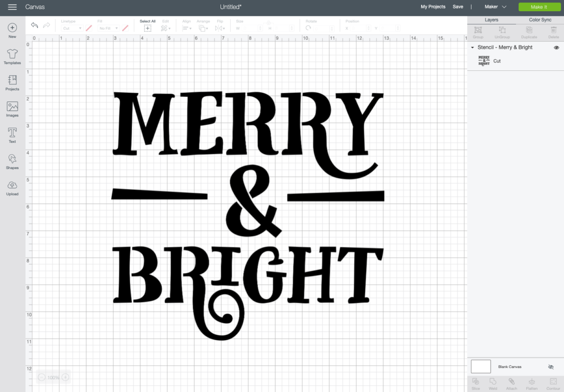The width and height of the screenshot is (564, 392).
Task: Click the Slice tool
Action: [x=476, y=384]
